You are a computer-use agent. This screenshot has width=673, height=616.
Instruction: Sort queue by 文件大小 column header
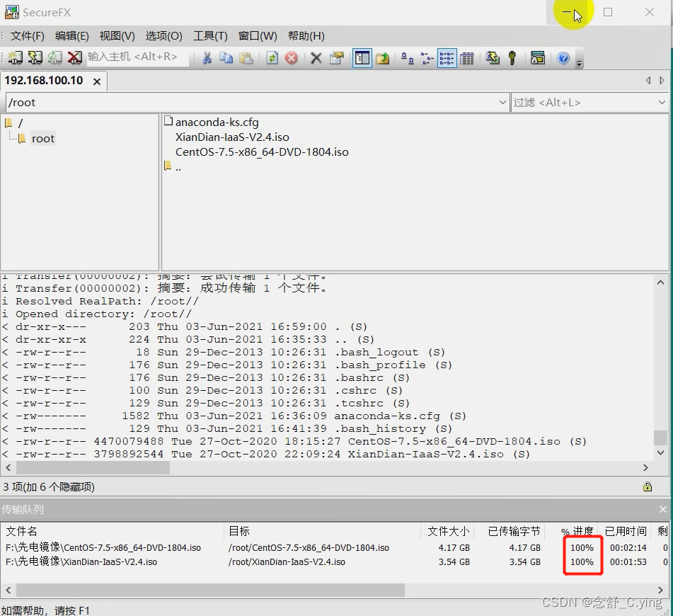pos(449,531)
